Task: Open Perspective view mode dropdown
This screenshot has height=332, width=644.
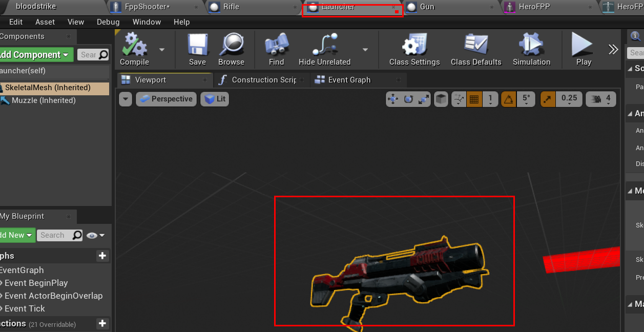Action: pyautogui.click(x=166, y=99)
